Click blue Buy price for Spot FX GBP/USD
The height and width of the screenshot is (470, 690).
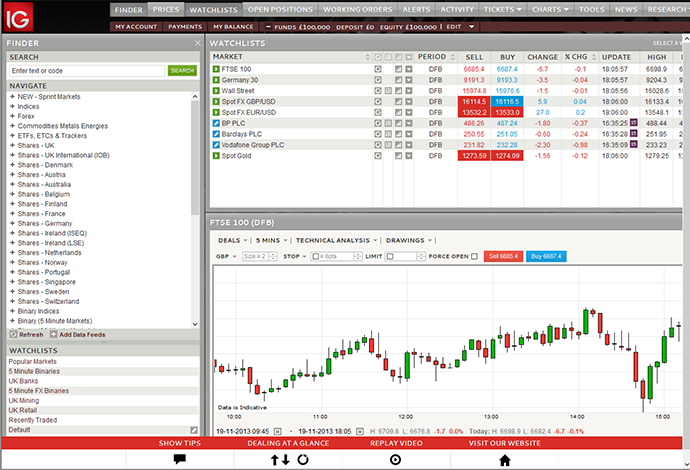pos(507,102)
